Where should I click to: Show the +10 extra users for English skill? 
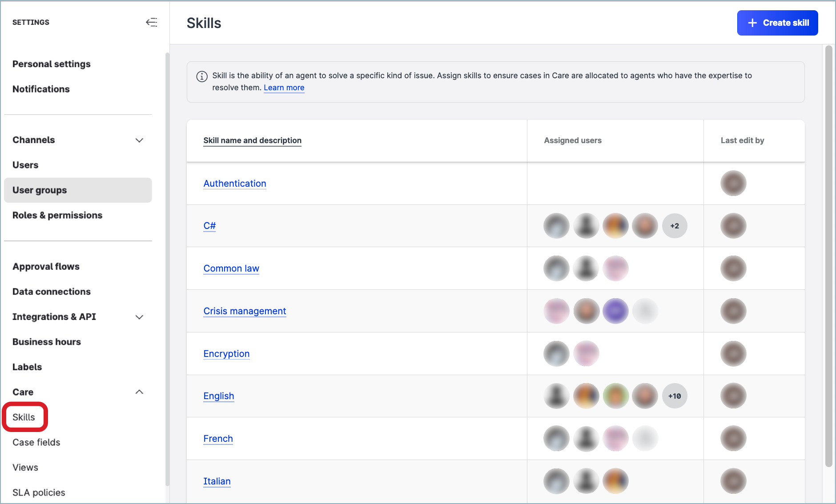675,396
